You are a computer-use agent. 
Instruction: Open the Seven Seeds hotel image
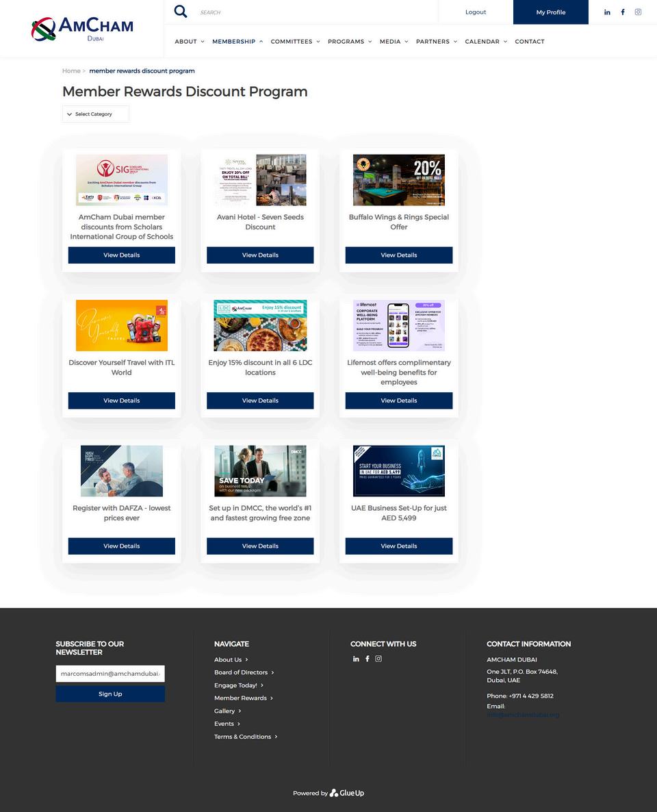tap(261, 179)
